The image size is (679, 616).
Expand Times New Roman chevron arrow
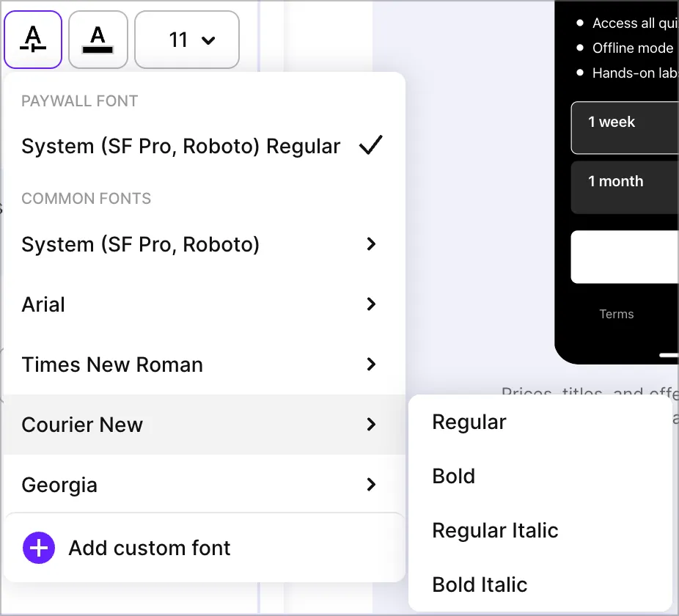click(x=371, y=364)
